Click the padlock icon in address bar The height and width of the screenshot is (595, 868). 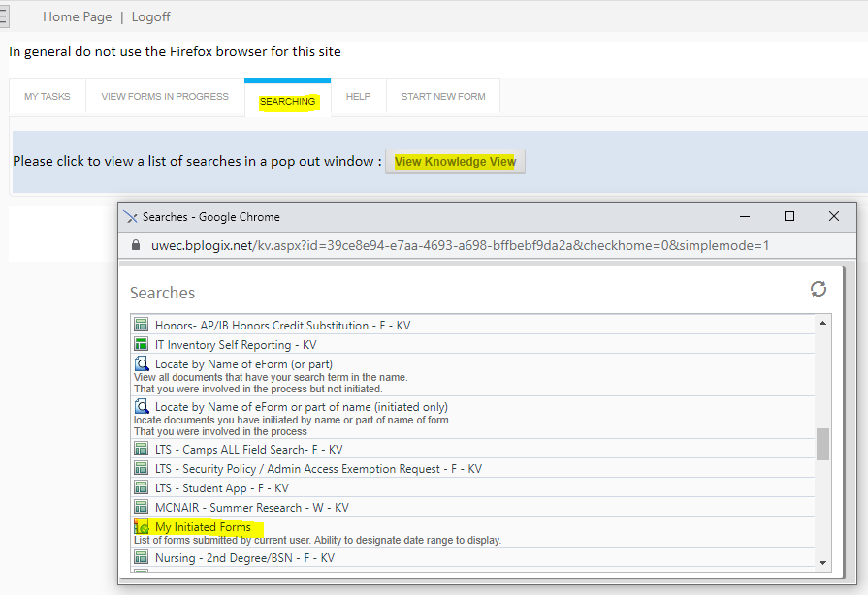click(135, 245)
